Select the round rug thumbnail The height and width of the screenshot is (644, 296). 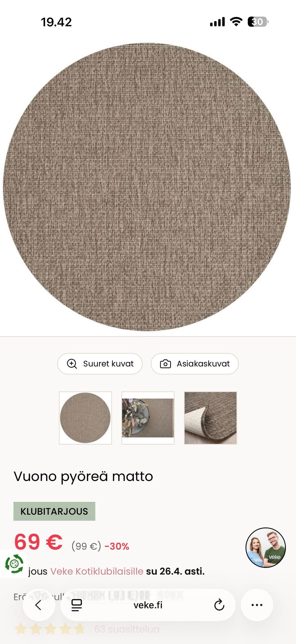85,418
